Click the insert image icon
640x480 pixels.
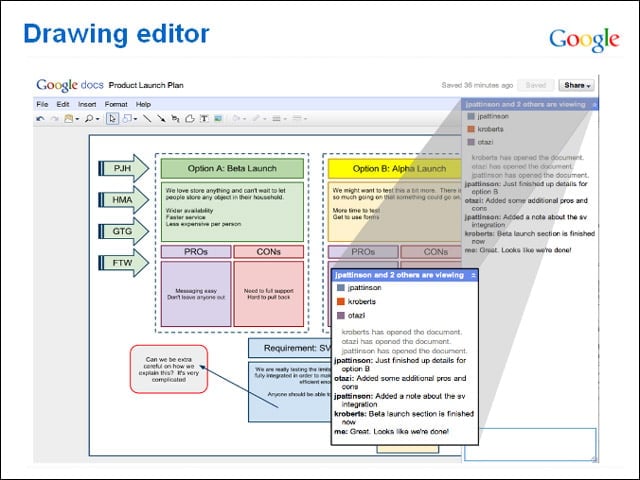[218, 119]
